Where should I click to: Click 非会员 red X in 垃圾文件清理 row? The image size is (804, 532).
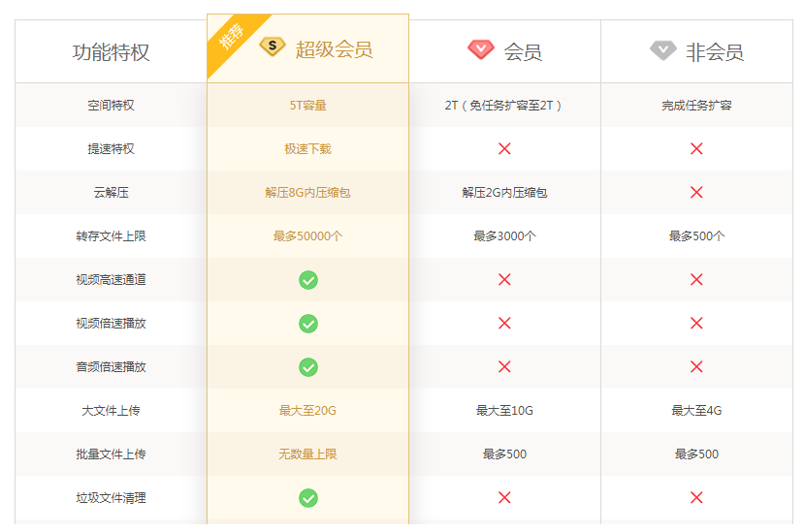point(696,498)
